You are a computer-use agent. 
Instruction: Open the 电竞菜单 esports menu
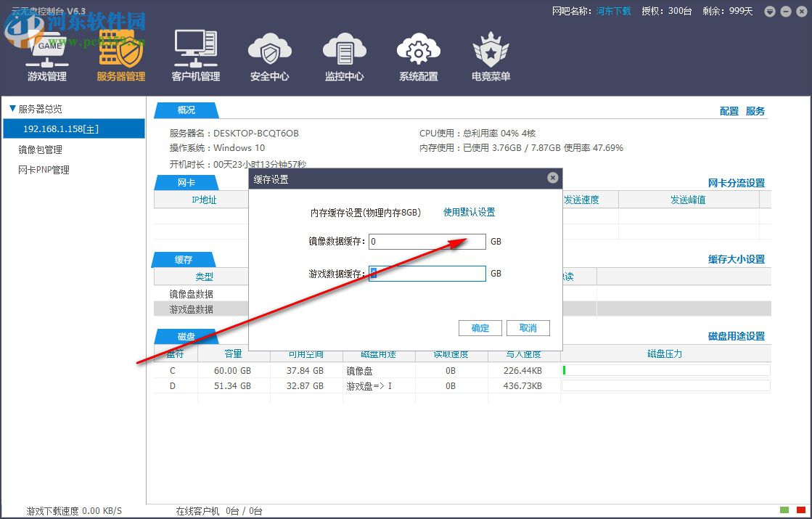point(490,54)
